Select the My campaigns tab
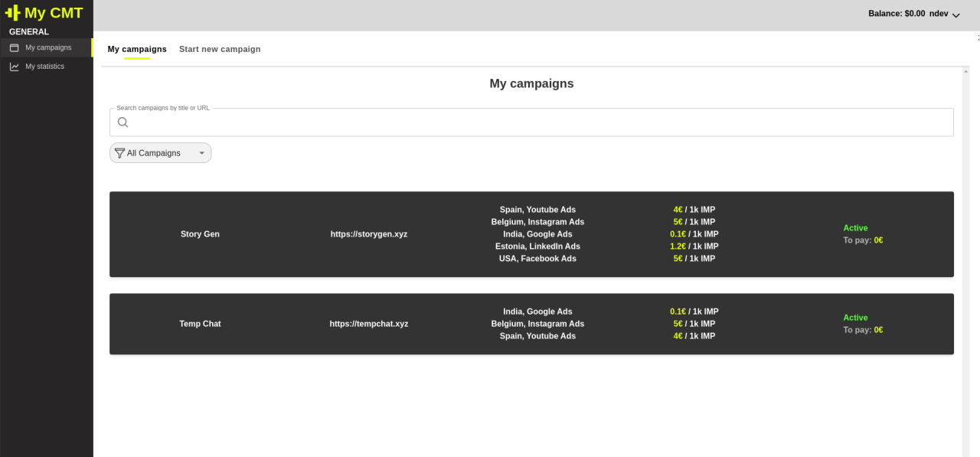This screenshot has height=457, width=980. pyautogui.click(x=136, y=49)
